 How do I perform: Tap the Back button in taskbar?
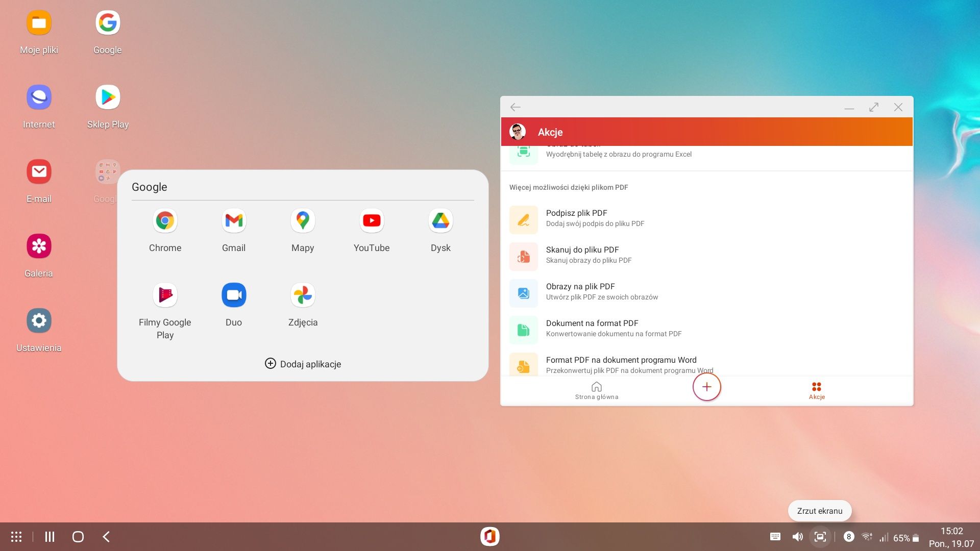point(106,537)
